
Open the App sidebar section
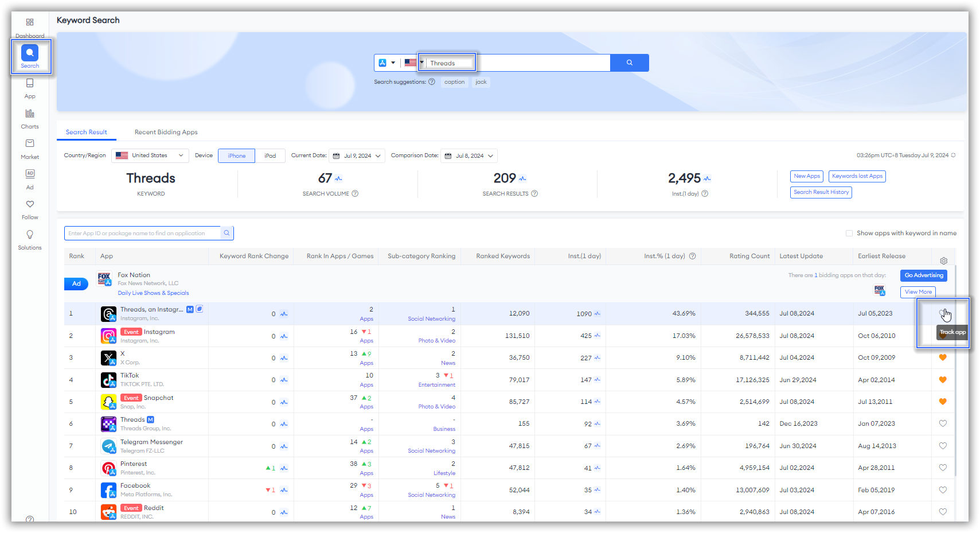tap(30, 88)
